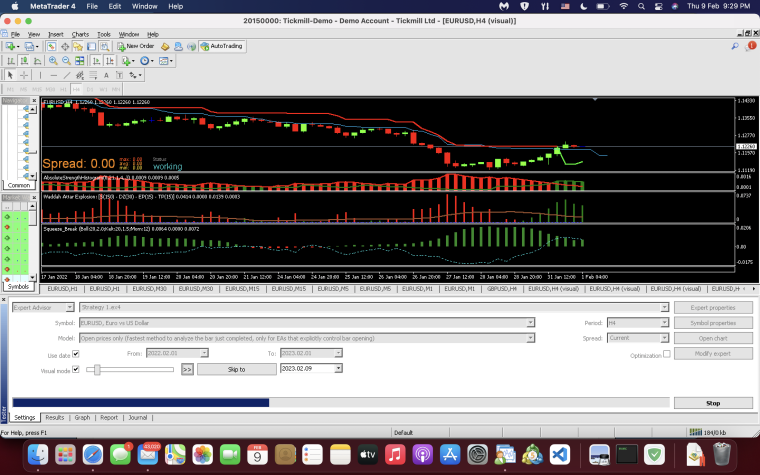Toggle the Visual mode checkbox
The image size is (760, 475).
[76, 369]
